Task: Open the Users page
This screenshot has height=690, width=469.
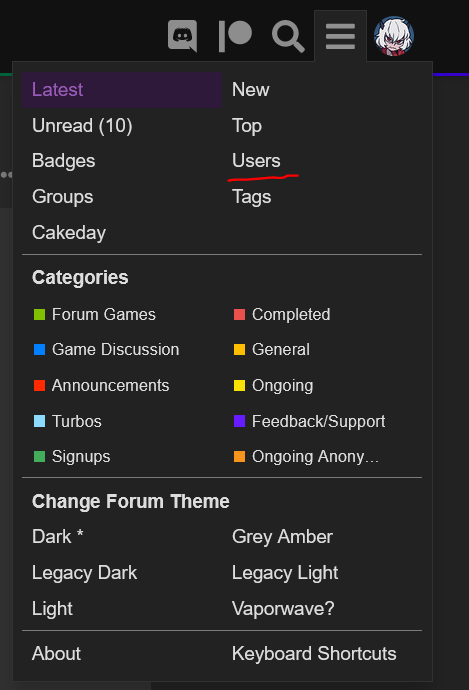Action: pyautogui.click(x=256, y=161)
